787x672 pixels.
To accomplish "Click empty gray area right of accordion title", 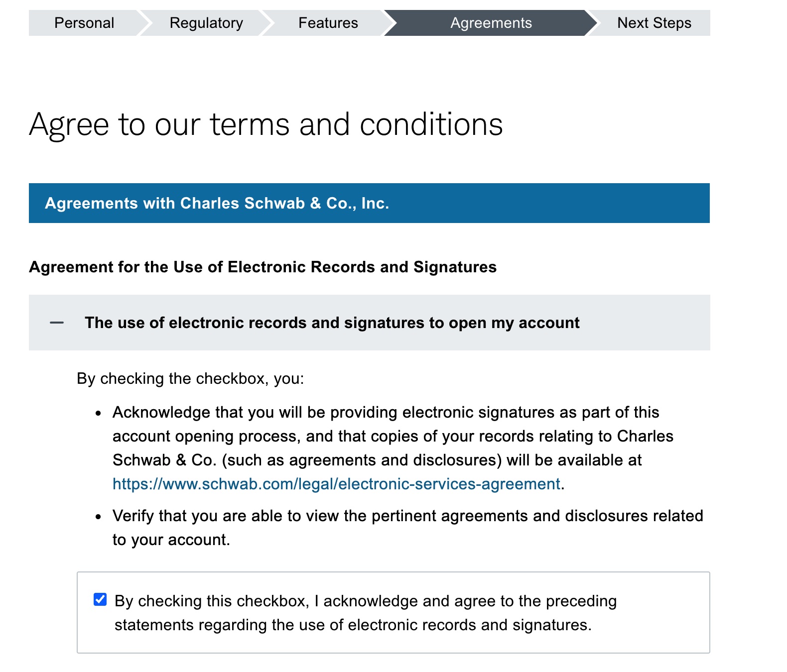I will click(x=645, y=323).
